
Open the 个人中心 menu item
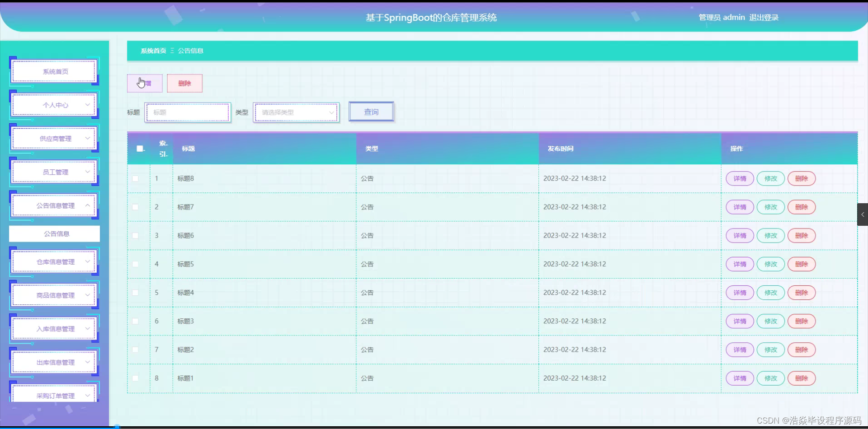(x=54, y=104)
